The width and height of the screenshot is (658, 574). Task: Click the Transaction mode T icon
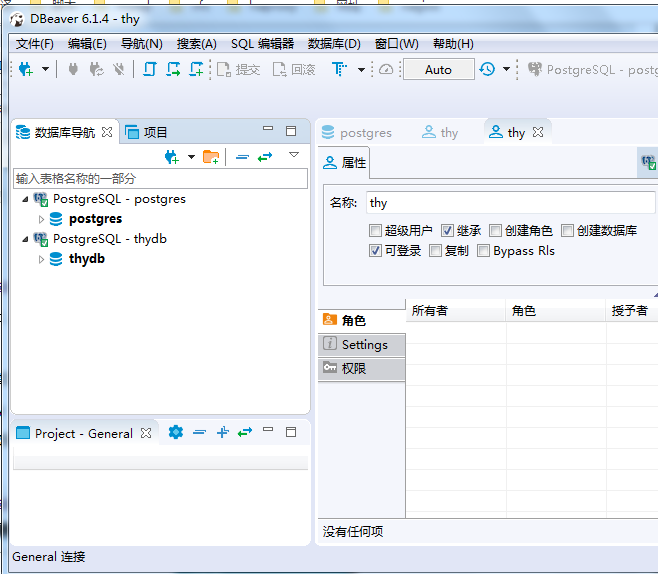339,69
